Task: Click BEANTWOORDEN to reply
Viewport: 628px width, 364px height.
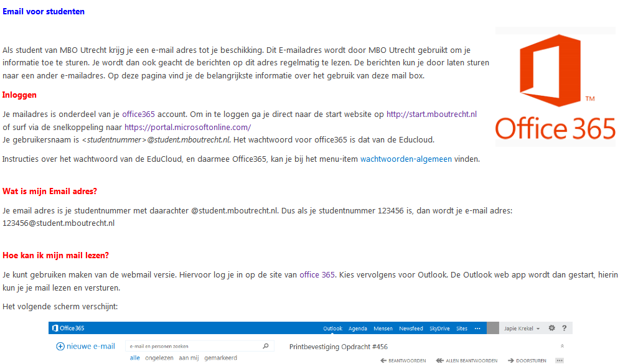Action: (x=403, y=360)
